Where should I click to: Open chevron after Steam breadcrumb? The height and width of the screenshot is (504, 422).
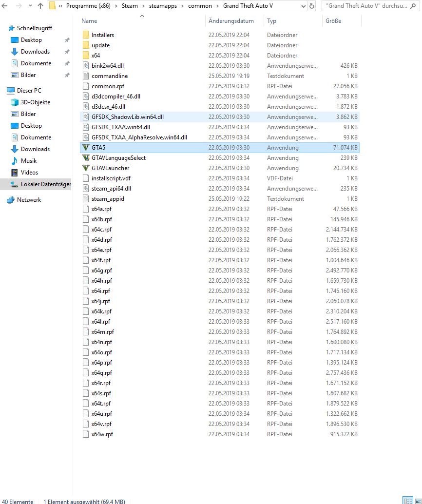[143, 6]
